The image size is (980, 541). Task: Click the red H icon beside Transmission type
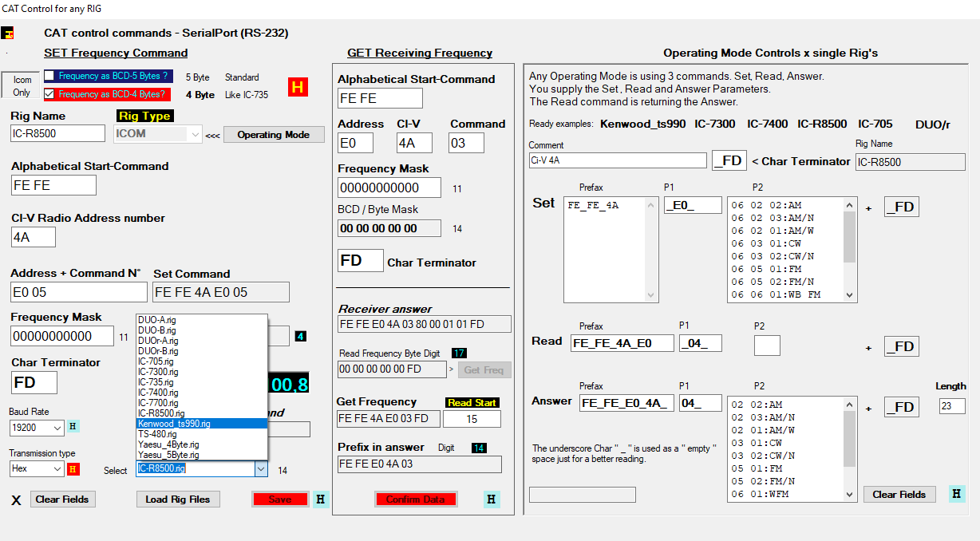[73, 469]
